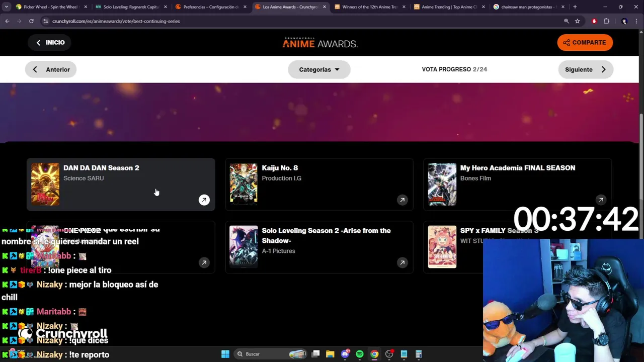Click the My Hero Academia FINAL SEASON title
Viewport: 644px width, 362px height.
click(518, 168)
